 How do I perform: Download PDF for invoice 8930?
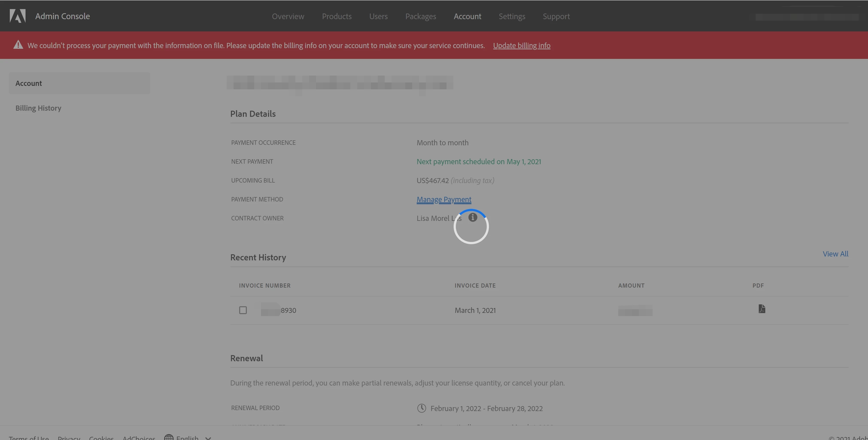pyautogui.click(x=762, y=309)
